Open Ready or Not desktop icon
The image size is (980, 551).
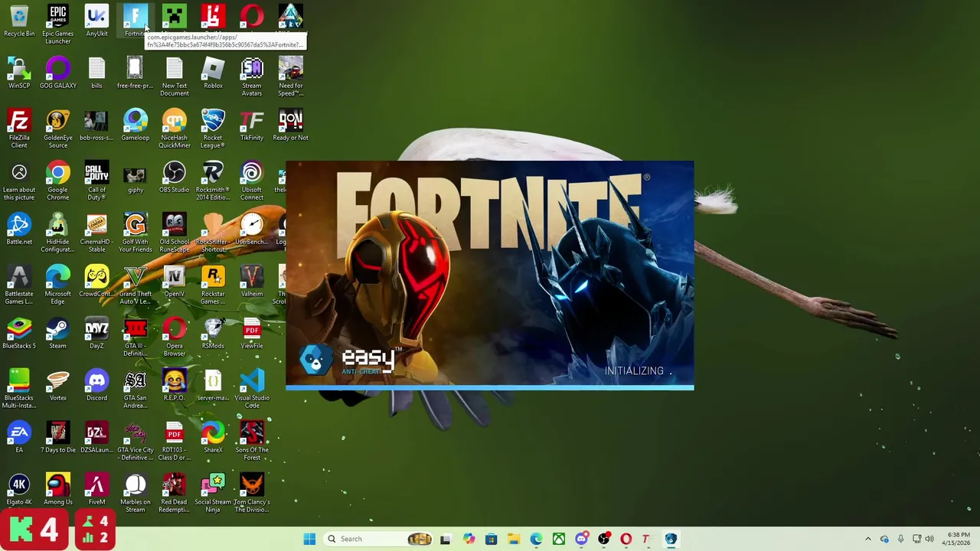tap(291, 125)
